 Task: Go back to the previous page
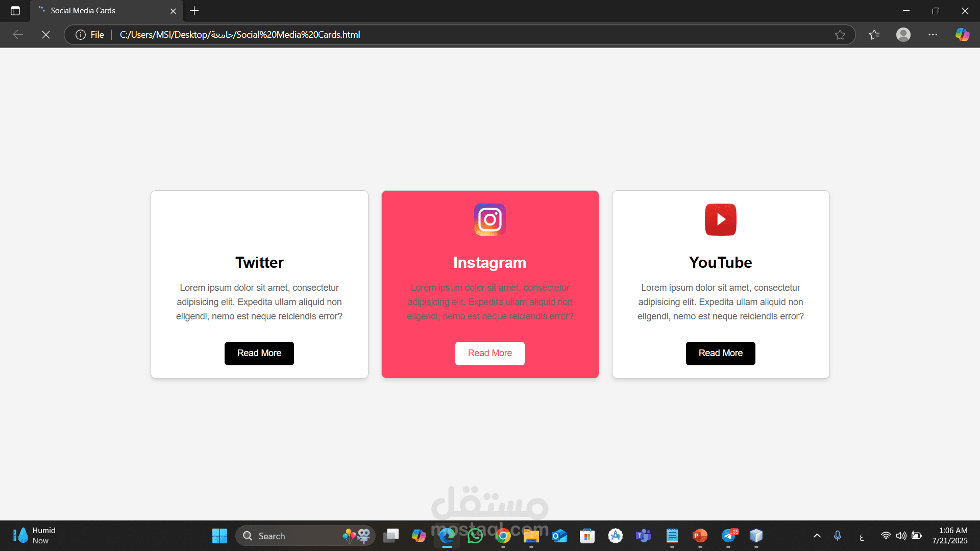(x=18, y=35)
